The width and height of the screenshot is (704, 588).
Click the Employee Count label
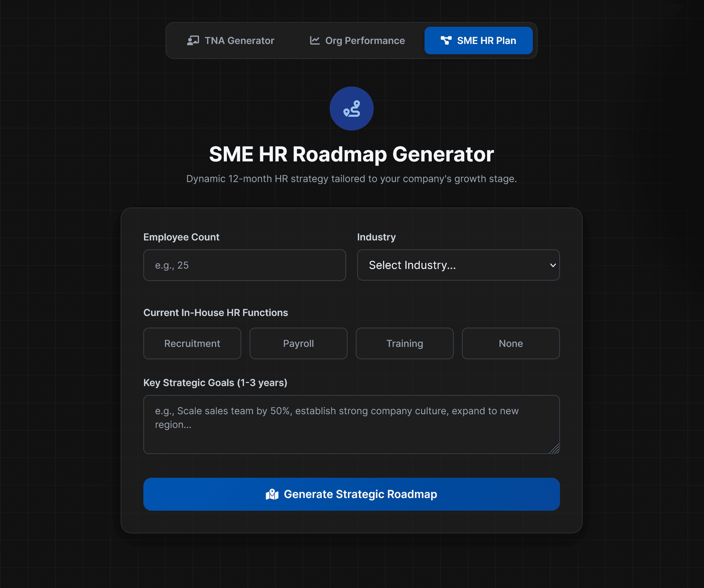coord(181,237)
